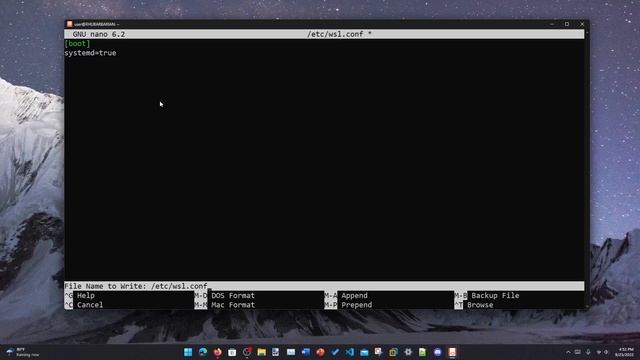
Task: Toggle Mac Format option in nano
Action: pyautogui.click(x=224, y=305)
